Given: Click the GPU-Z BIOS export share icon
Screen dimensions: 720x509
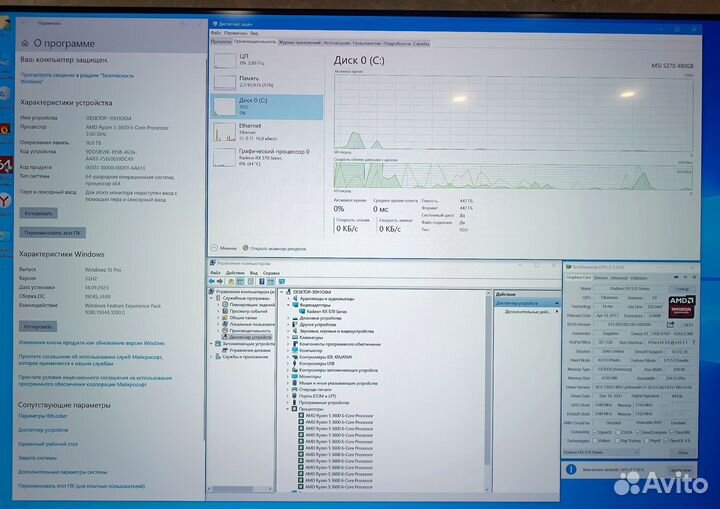Looking at the screenshot, I should click(x=670, y=324).
